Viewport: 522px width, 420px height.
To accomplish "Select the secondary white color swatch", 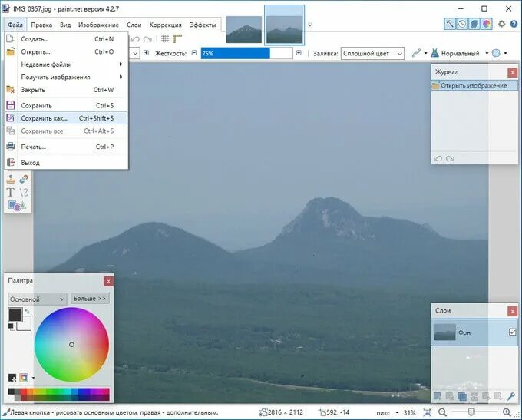I will 25,324.
